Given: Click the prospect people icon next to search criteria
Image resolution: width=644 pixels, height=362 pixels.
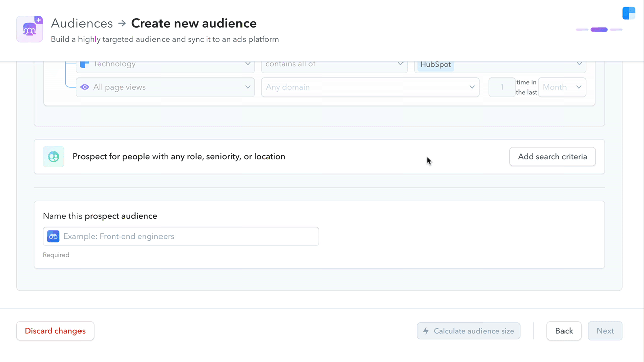Looking at the screenshot, I should pyautogui.click(x=53, y=156).
